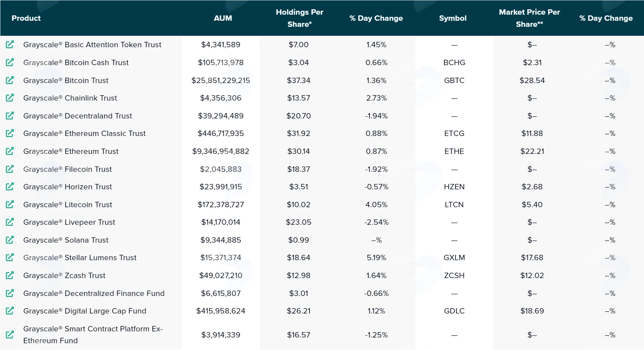The height and width of the screenshot is (350, 644).
Task: Click external link icon beside Ethereum Trust
Action: point(10,151)
